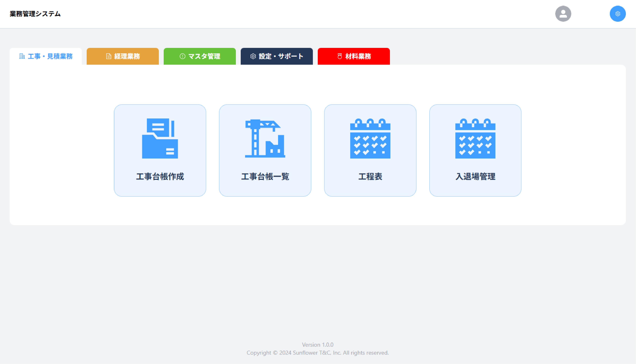Click the blue settings gear button
Image resolution: width=636 pixels, height=364 pixels.
pos(618,14)
